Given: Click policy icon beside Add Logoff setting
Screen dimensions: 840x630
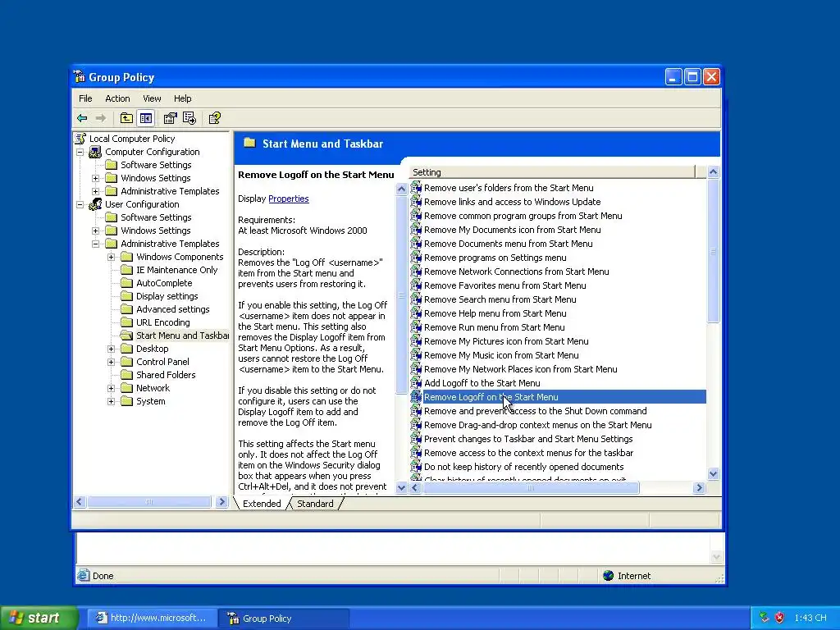Looking at the screenshot, I should (416, 383).
